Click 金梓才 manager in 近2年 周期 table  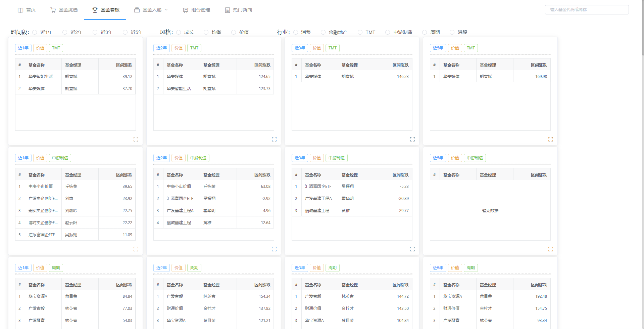(x=209, y=309)
